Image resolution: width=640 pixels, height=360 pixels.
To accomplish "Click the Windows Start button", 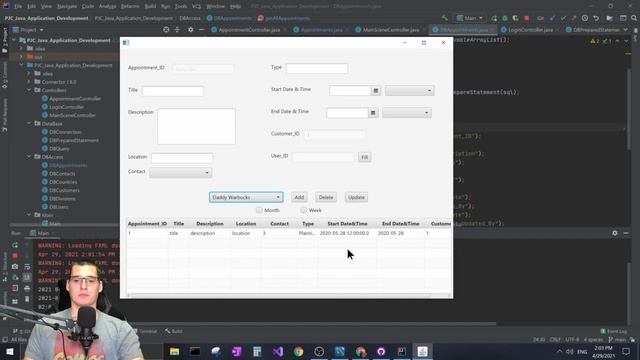I will pos(10,351).
